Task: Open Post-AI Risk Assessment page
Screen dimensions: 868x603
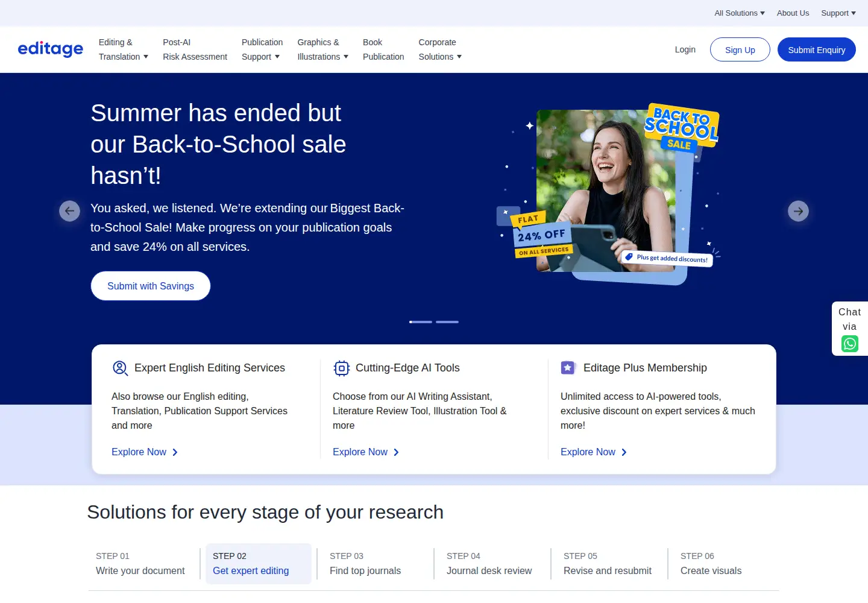Action: 195,49
